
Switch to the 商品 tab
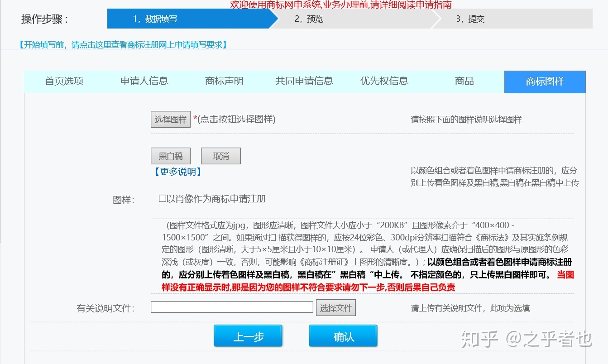464,81
